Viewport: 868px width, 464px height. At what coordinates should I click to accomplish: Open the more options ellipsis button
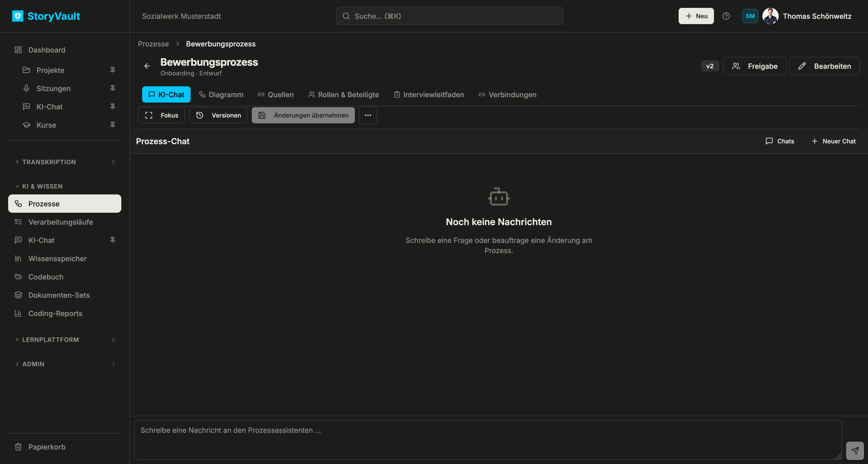click(368, 115)
